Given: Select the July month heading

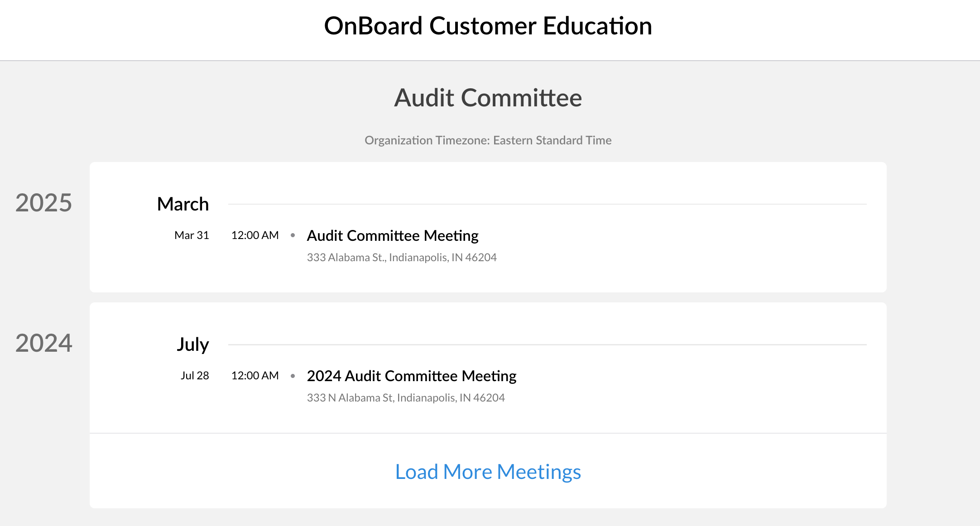Looking at the screenshot, I should point(192,344).
